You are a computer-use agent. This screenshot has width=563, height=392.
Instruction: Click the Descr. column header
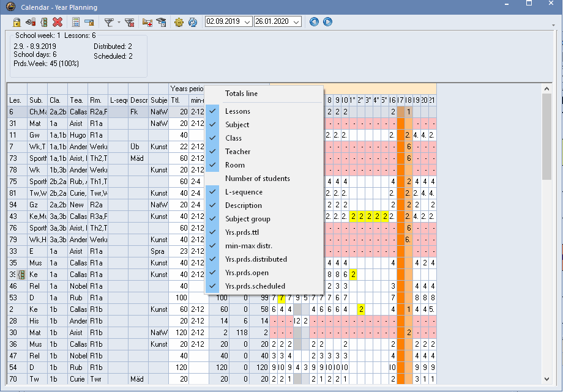pyautogui.click(x=138, y=100)
